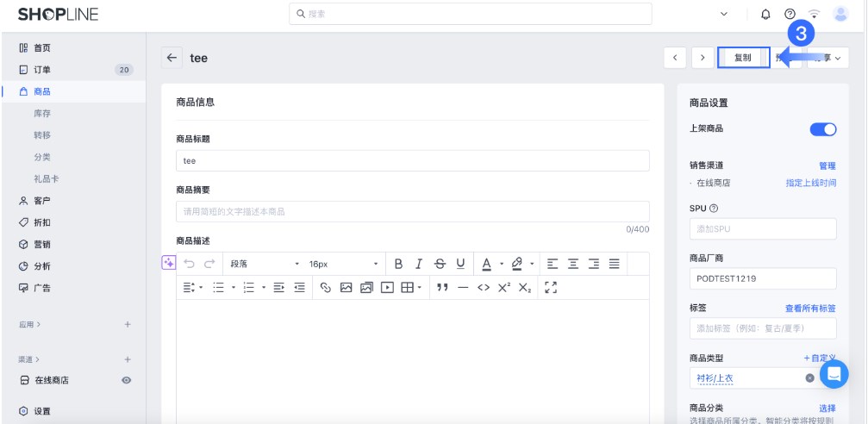The height and width of the screenshot is (424, 868).
Task: Expand the 渠道 section in sidebar
Action: pyautogui.click(x=28, y=359)
